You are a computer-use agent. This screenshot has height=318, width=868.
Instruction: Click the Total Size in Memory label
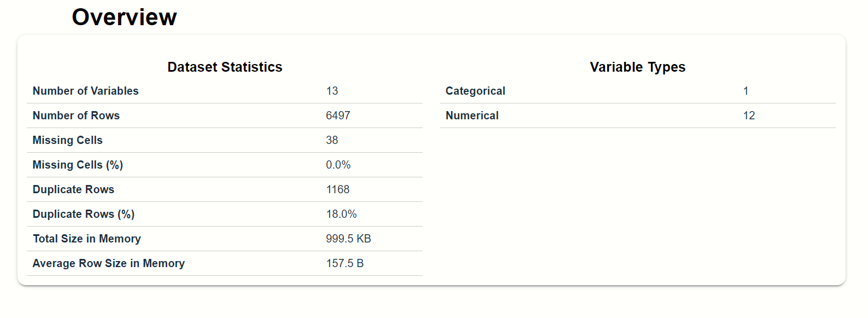(x=87, y=239)
